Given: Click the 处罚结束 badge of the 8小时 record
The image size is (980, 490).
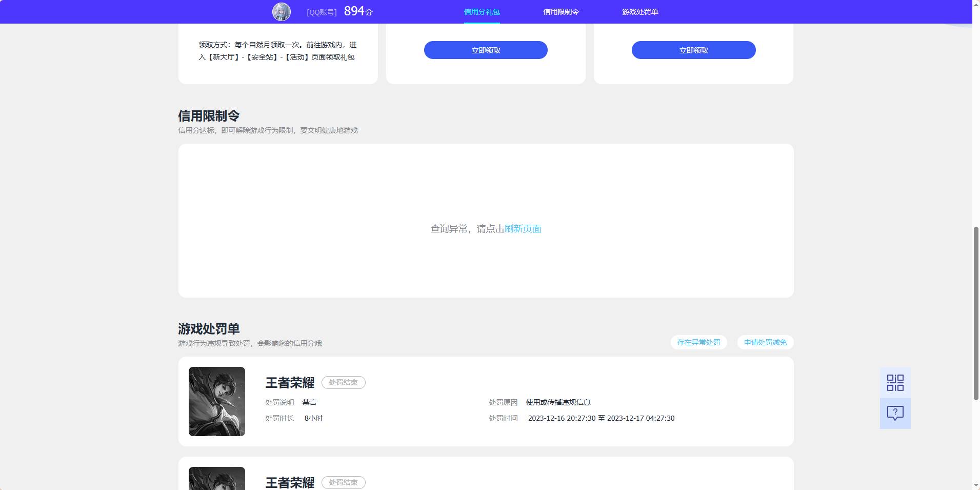Looking at the screenshot, I should pos(343,383).
